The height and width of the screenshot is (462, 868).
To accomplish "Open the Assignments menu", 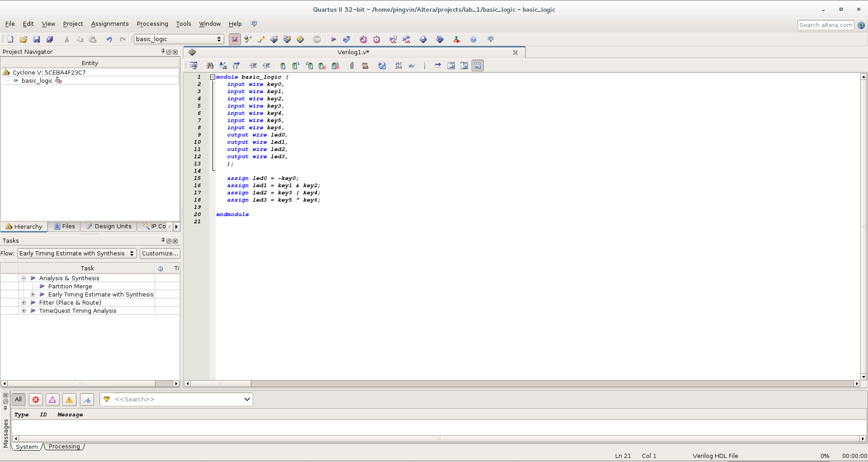I will pyautogui.click(x=110, y=24).
